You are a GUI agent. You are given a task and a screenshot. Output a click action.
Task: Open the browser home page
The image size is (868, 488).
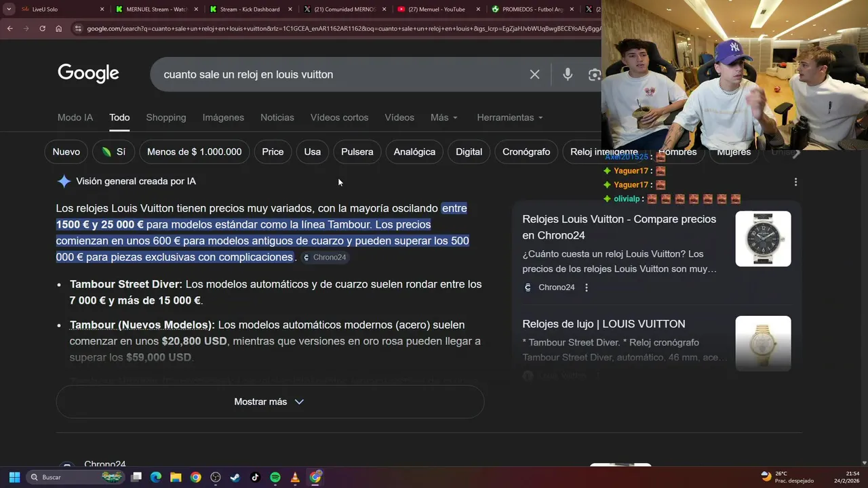(58, 28)
